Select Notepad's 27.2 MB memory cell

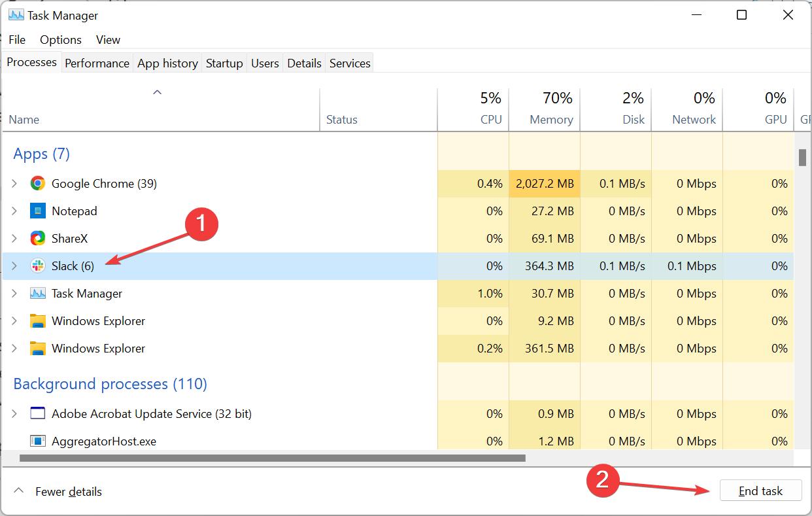[544, 211]
